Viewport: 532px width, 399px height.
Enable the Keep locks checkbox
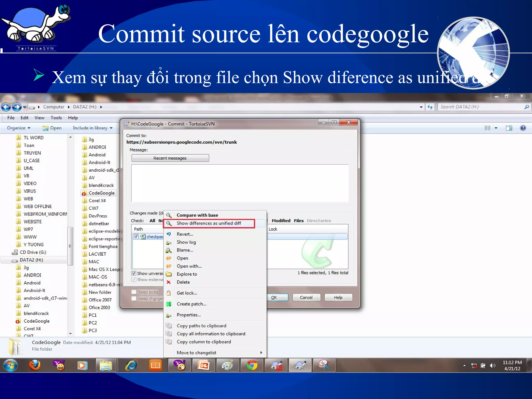[134, 292]
